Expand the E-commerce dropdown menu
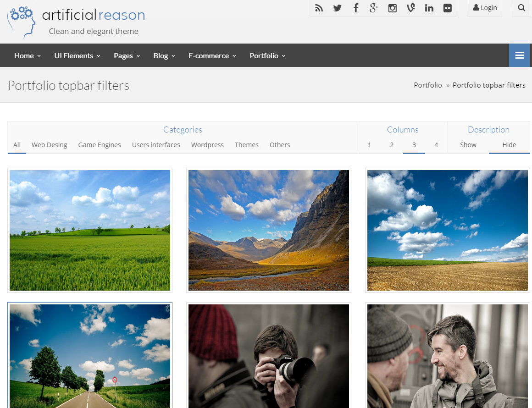Viewport: 532px width, 408px height. pos(212,55)
